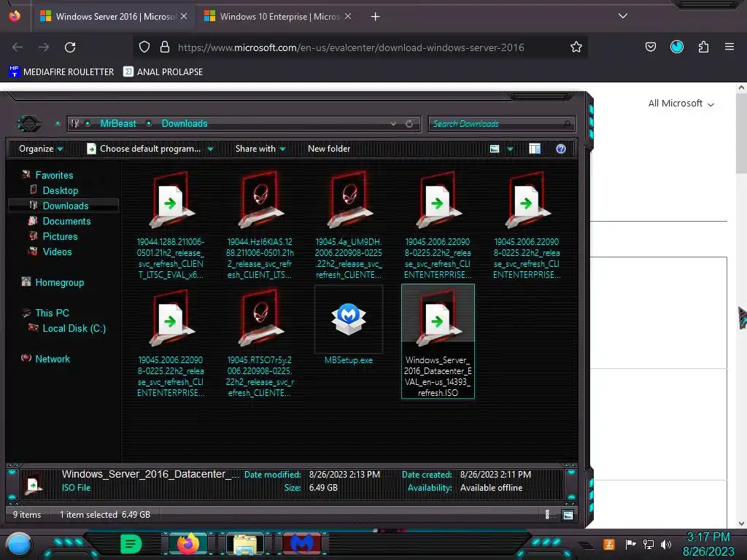Click the ISO file icon in details pane
This screenshot has height=560, width=747.
[32, 485]
